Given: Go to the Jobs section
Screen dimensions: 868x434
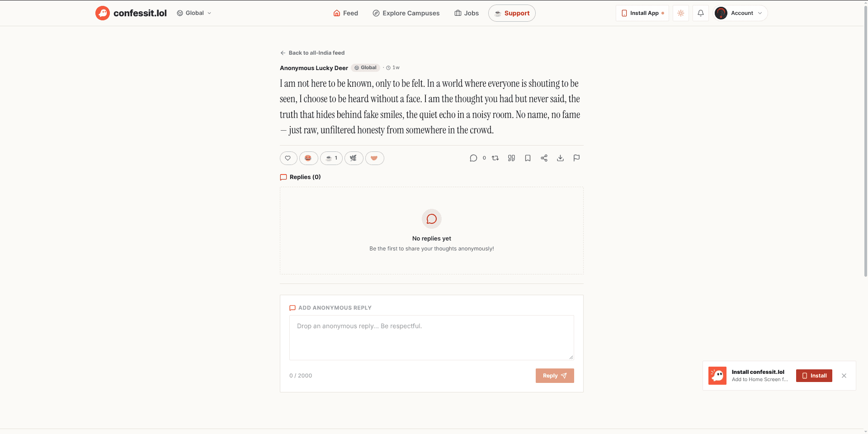Looking at the screenshot, I should (467, 13).
